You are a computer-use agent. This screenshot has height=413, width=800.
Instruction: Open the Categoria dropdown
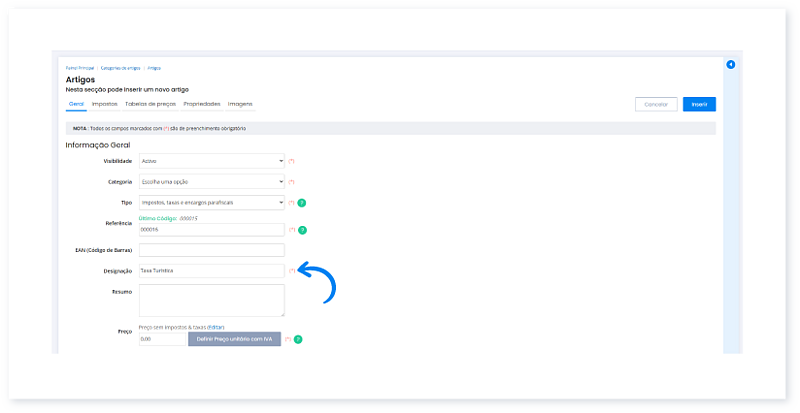tap(212, 182)
